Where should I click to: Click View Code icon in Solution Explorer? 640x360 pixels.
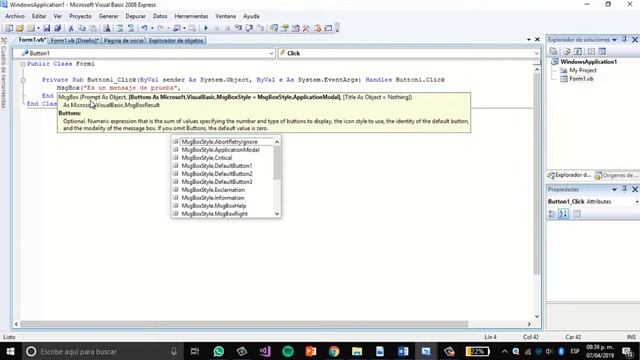point(591,51)
